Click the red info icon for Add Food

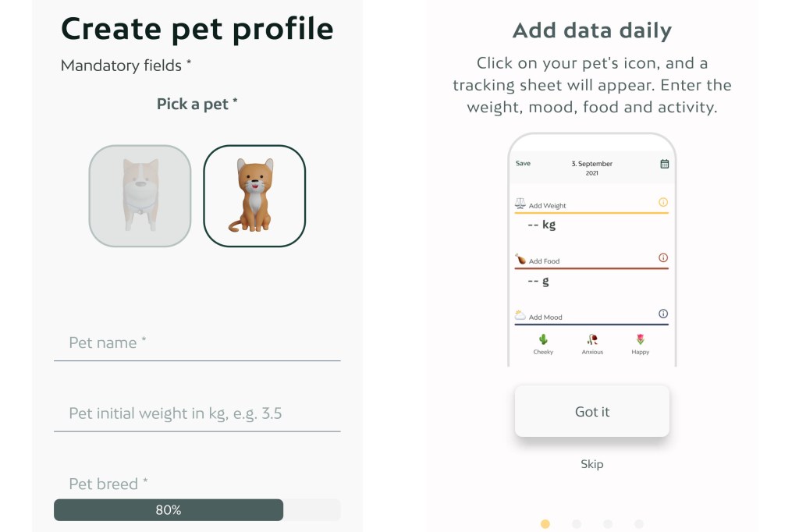pos(663,258)
